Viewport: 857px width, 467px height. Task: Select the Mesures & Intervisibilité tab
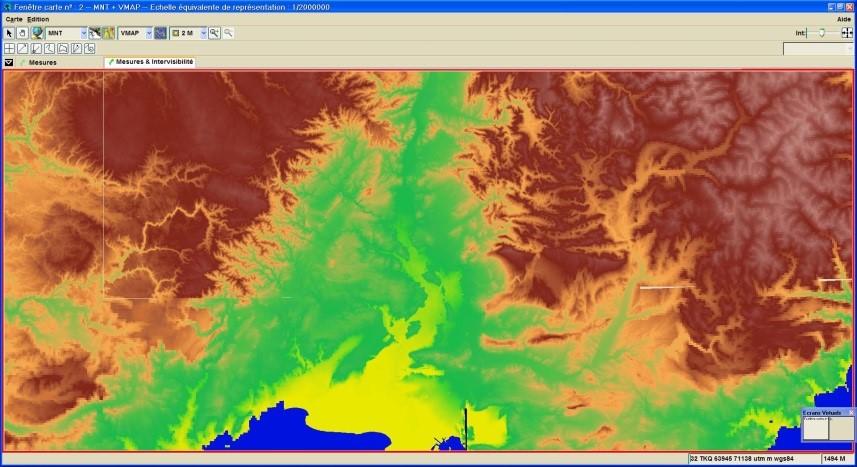[154, 62]
